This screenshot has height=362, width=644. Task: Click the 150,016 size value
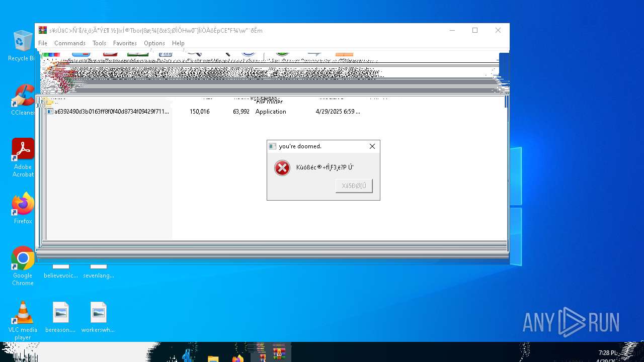pos(200,112)
